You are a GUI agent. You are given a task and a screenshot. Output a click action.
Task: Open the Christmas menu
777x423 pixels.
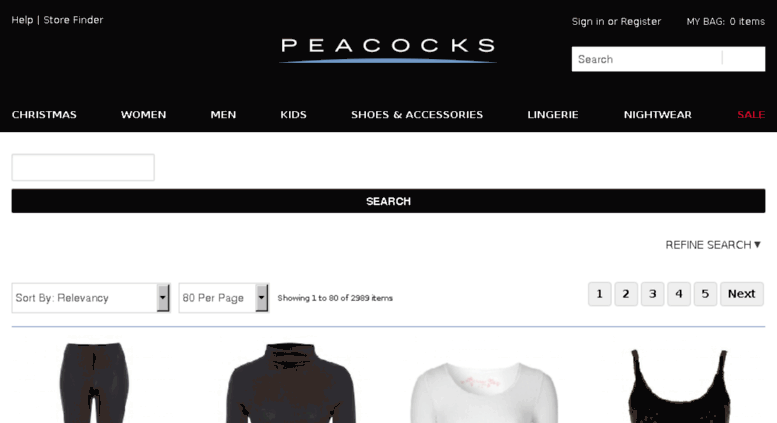click(44, 114)
